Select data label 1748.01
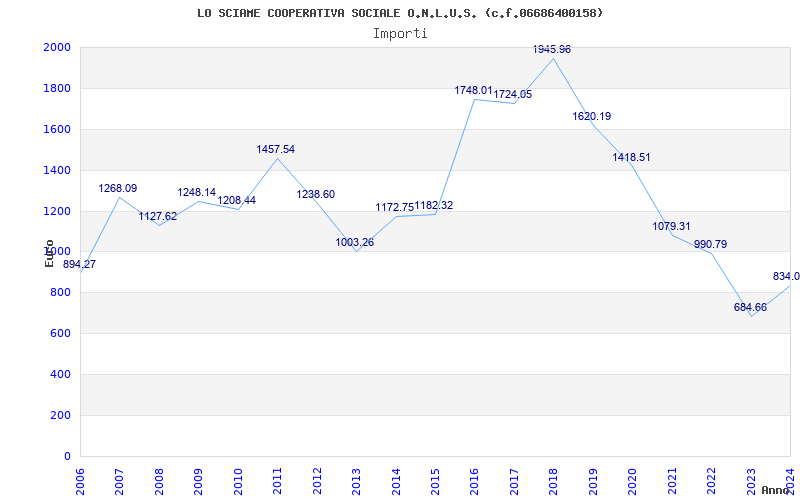This screenshot has width=800, height=500. pyautogui.click(x=473, y=90)
